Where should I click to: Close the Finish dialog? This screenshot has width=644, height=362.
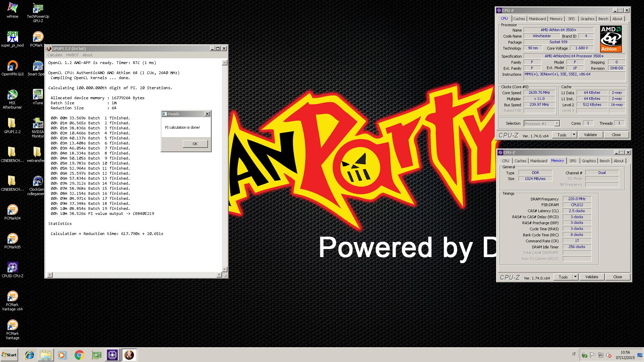click(207, 114)
